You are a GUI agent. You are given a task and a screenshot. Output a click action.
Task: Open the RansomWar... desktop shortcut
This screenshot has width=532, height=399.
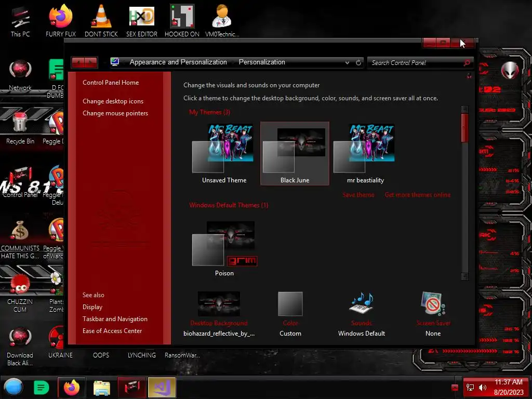(182, 355)
